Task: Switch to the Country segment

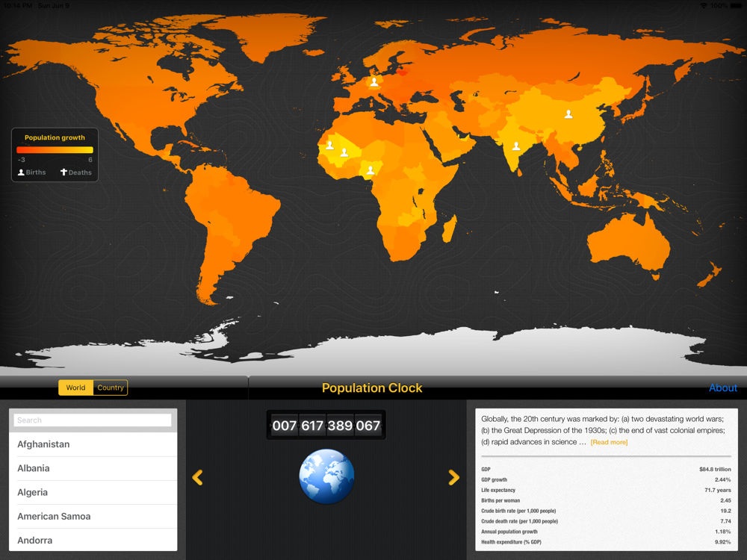Action: pos(111,388)
